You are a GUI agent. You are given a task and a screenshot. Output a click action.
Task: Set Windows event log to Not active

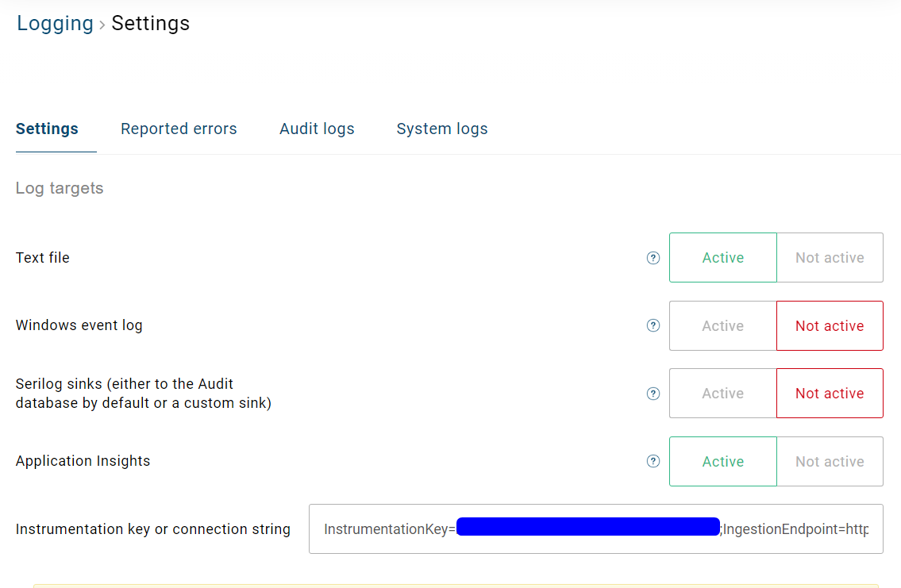[830, 325]
